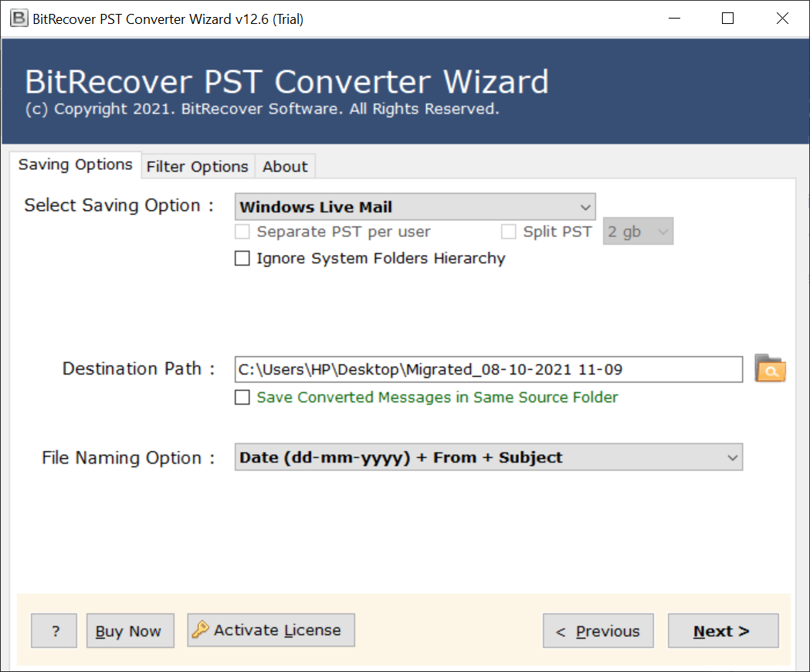Image resolution: width=810 pixels, height=672 pixels.
Task: Click the Select Saving Option label
Action: [x=119, y=205]
